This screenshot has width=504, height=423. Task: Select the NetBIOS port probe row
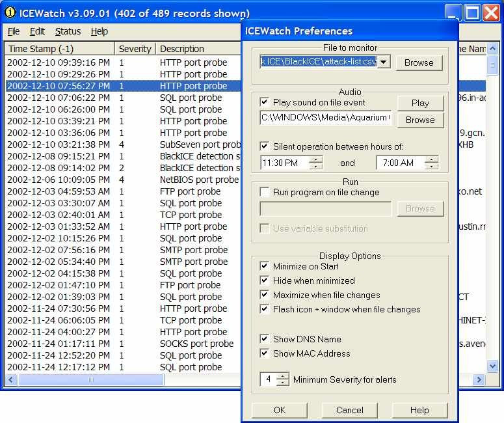coord(123,180)
